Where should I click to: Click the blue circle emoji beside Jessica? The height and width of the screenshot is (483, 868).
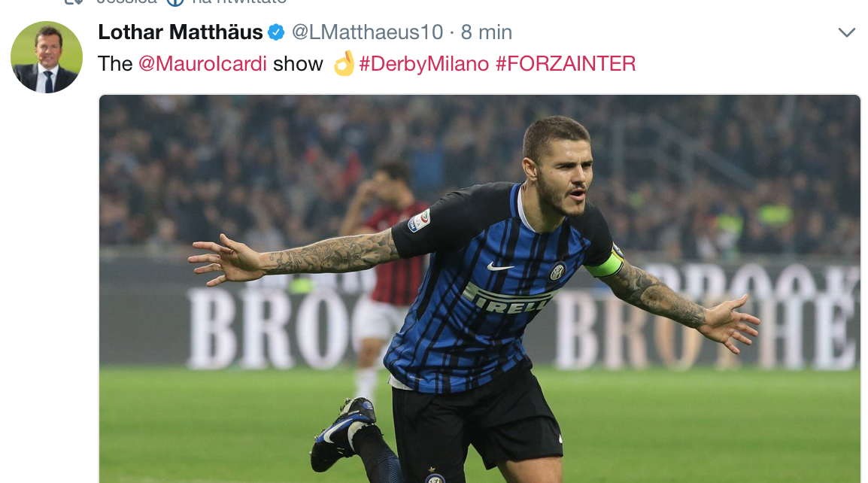coord(175,2)
